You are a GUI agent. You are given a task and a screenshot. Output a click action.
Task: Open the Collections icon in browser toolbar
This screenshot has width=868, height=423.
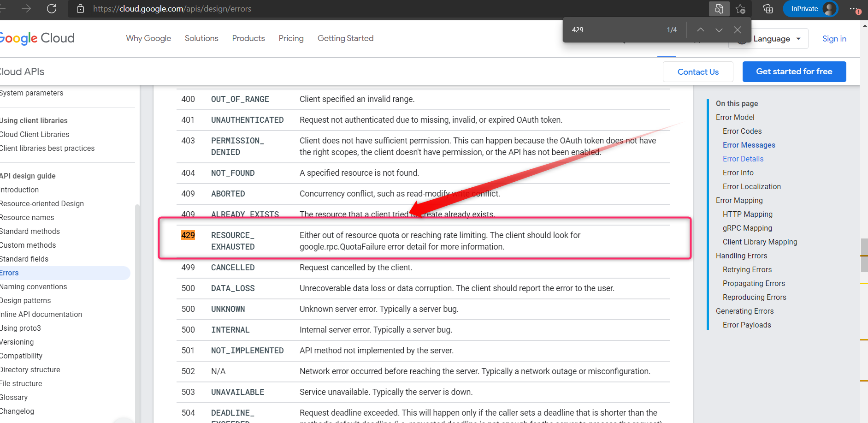pyautogui.click(x=768, y=9)
